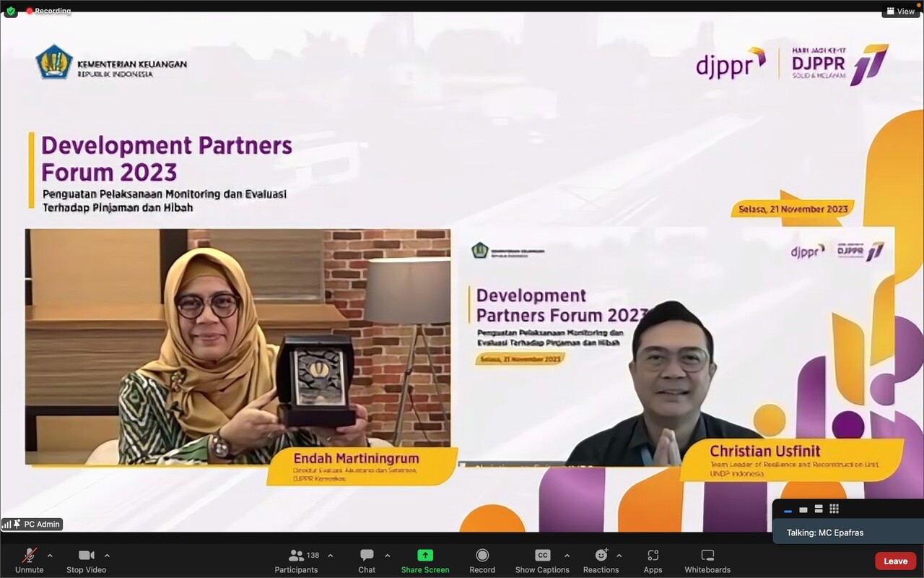The width and height of the screenshot is (924, 578).
Task: Start recording with the Record button
Action: click(482, 561)
